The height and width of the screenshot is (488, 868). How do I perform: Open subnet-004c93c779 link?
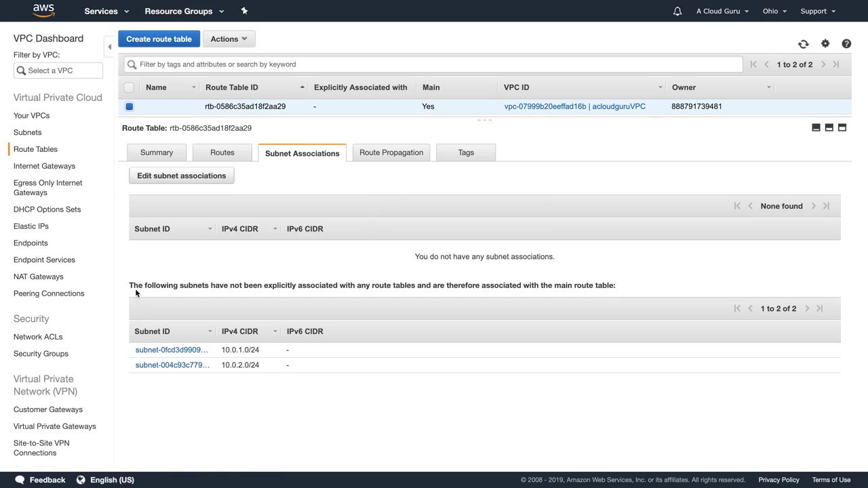(x=172, y=365)
